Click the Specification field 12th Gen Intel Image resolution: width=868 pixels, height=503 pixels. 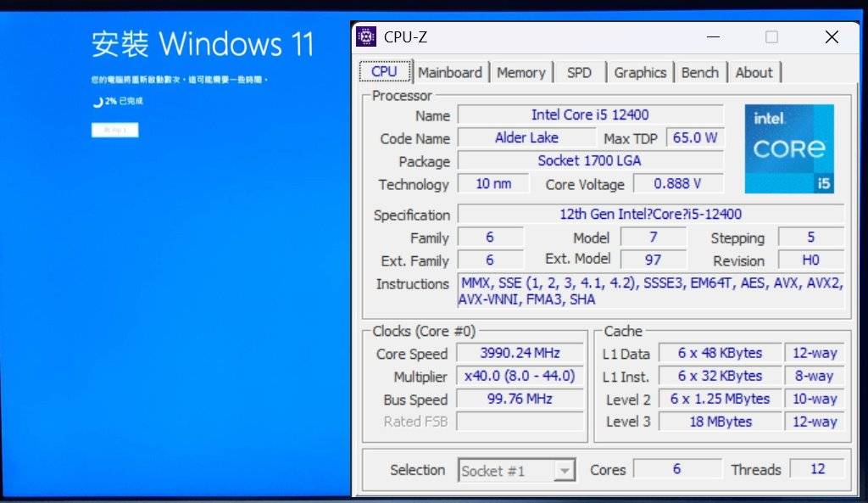click(650, 214)
